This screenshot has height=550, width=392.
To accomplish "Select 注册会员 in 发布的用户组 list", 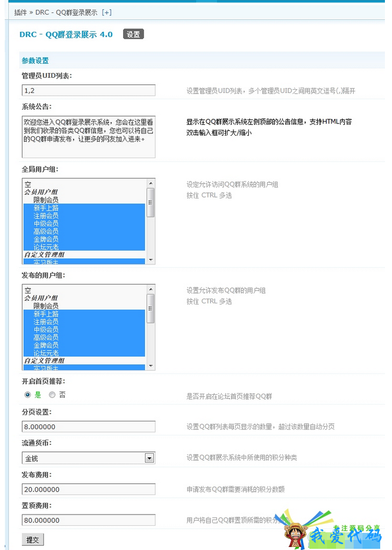I will (84, 322).
